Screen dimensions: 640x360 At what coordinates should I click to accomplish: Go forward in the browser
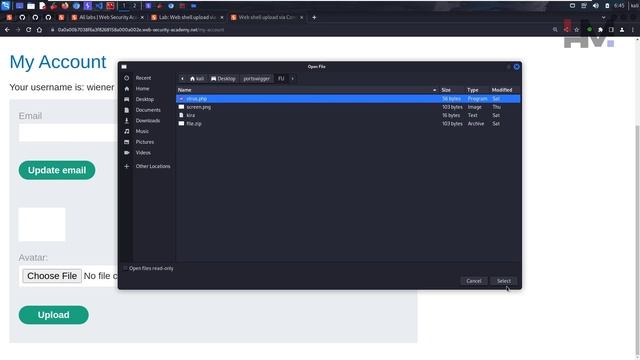tap(18, 30)
